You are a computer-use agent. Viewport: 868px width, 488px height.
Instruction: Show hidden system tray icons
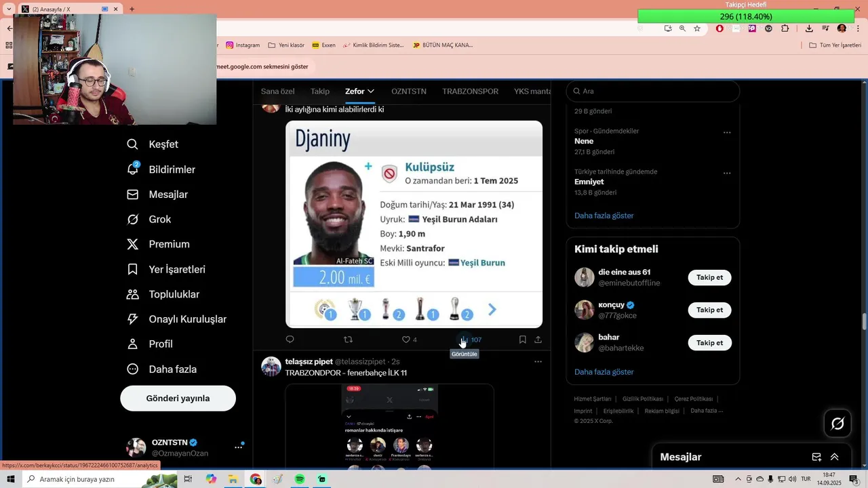tap(738, 479)
